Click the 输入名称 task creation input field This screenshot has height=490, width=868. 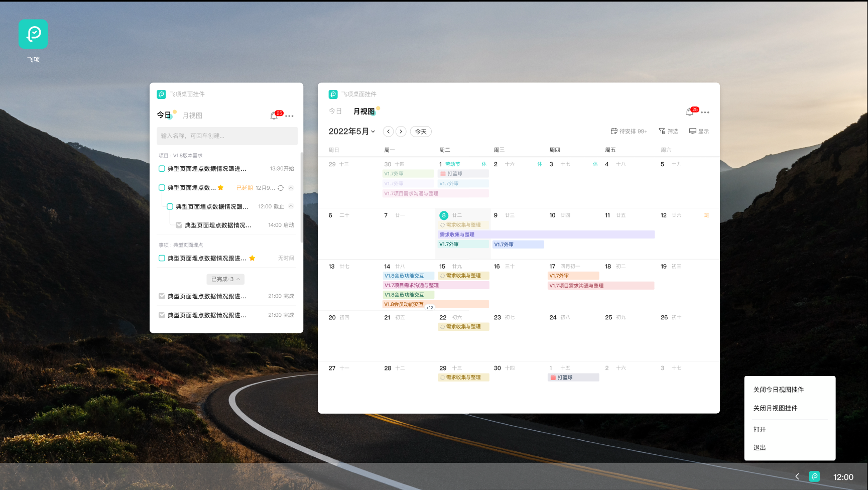point(227,136)
